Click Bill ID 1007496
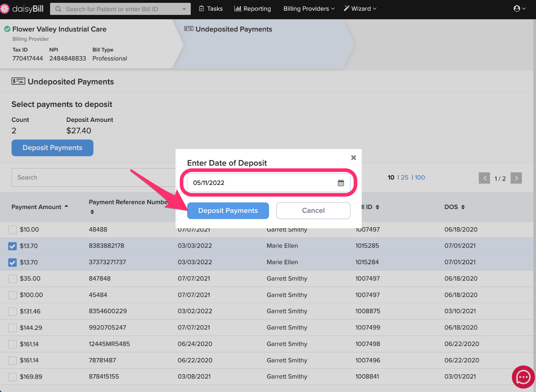Screen dimensions: 536x392 point(367,360)
